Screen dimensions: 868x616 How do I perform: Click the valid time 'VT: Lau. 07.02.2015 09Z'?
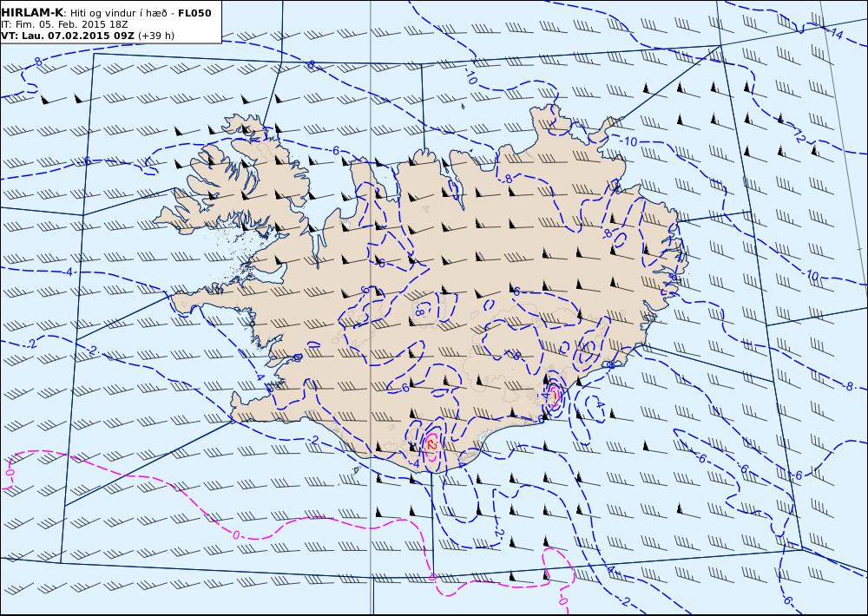(67, 36)
